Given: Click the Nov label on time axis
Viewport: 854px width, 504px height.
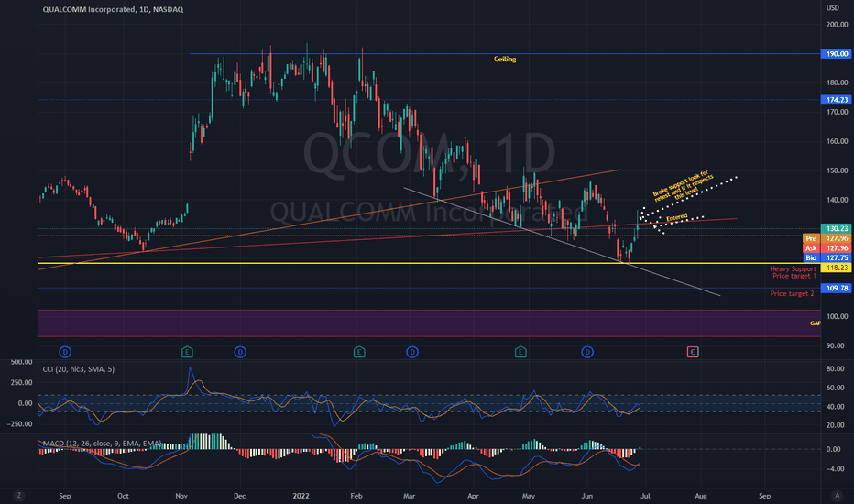Looking at the screenshot, I should [x=181, y=496].
